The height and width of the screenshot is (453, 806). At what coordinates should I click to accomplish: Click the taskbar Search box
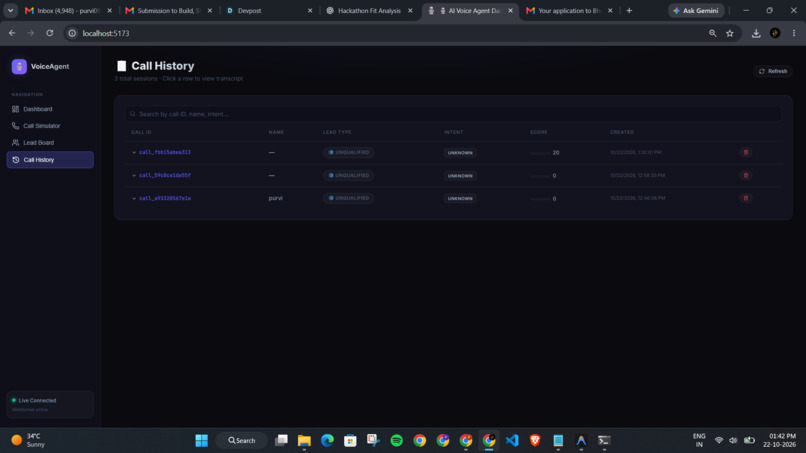pyautogui.click(x=242, y=441)
